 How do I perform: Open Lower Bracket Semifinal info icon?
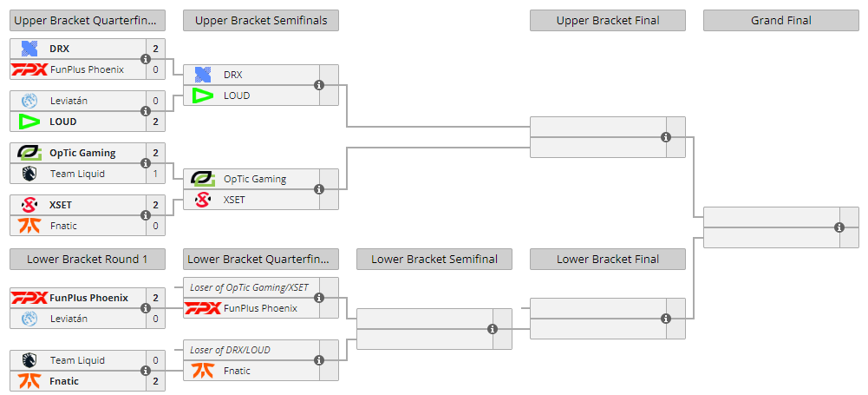coord(493,329)
